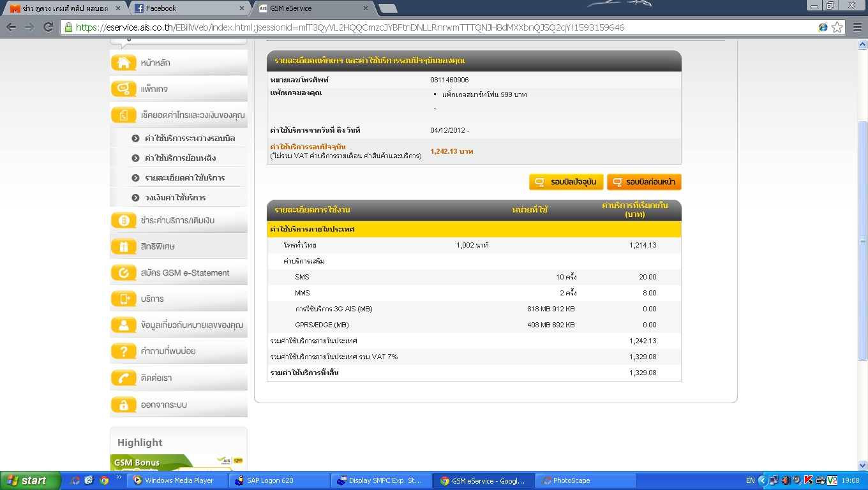Screen dimensions: 868x490
Task: Open the วงเงินค่าใช้บริการ submenu link
Action: [x=176, y=198]
